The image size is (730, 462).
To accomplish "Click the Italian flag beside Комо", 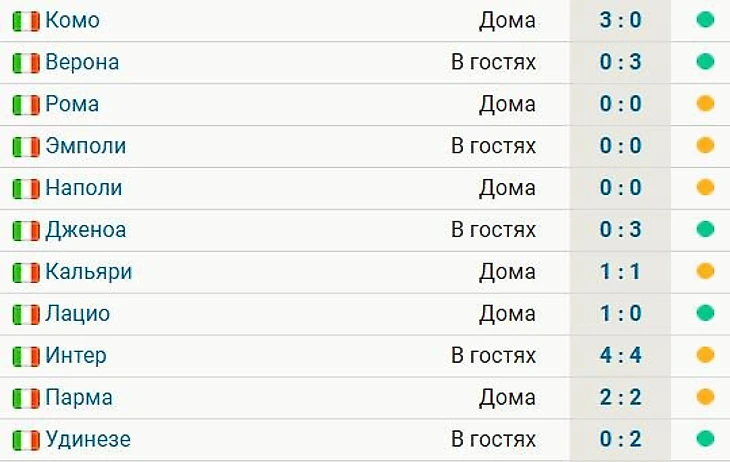I will (25, 21).
